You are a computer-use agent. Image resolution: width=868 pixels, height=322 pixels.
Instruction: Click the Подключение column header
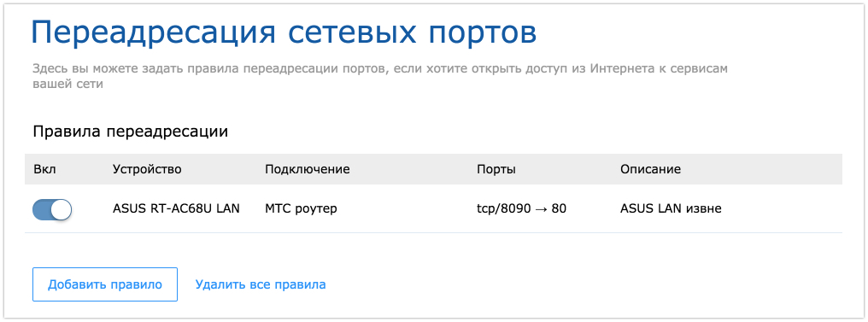(x=308, y=169)
